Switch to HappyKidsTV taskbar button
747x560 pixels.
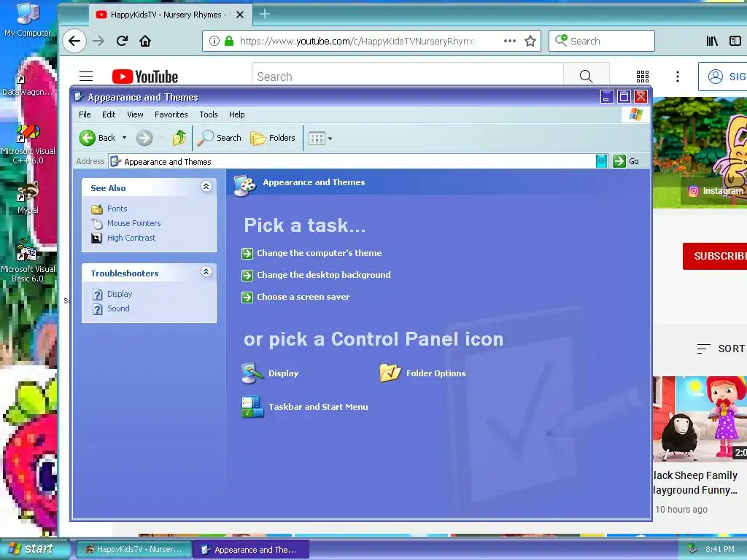pos(134,550)
